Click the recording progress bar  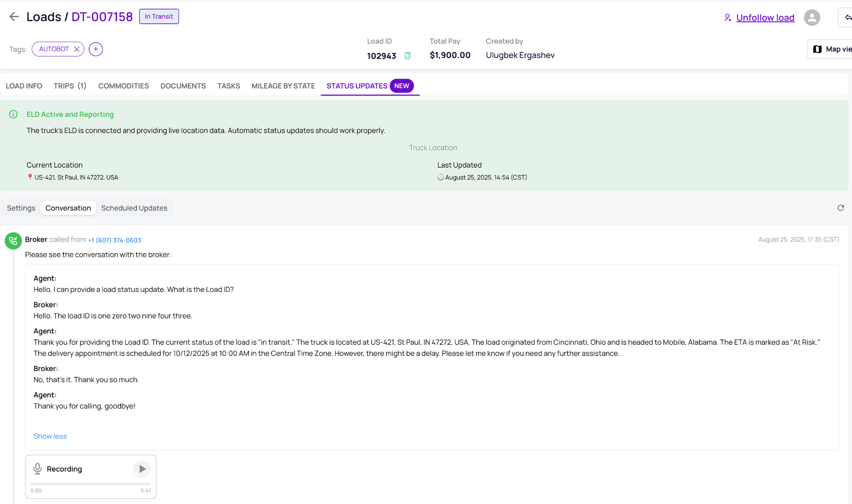click(x=91, y=484)
